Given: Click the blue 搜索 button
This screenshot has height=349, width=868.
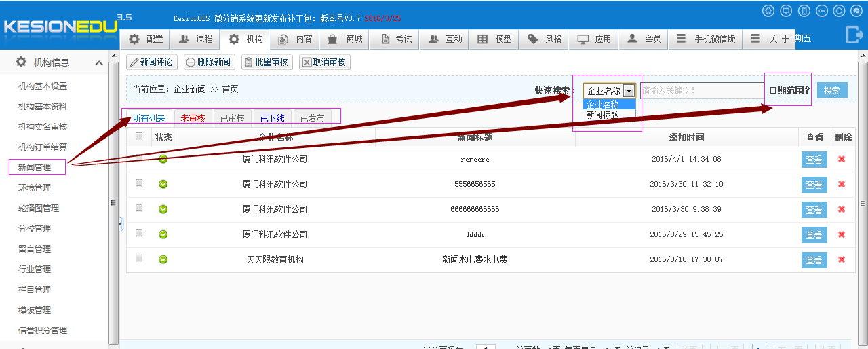Looking at the screenshot, I should [x=831, y=90].
